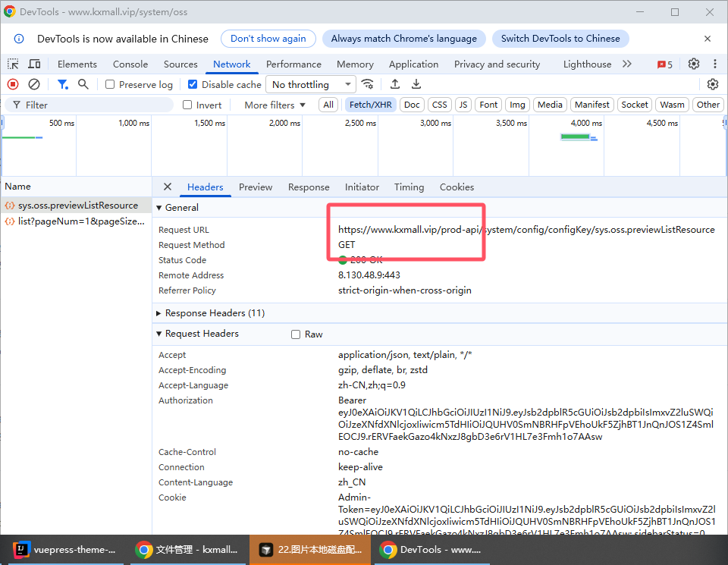Click the import HAR upload icon
The image size is (728, 565).
pos(395,84)
